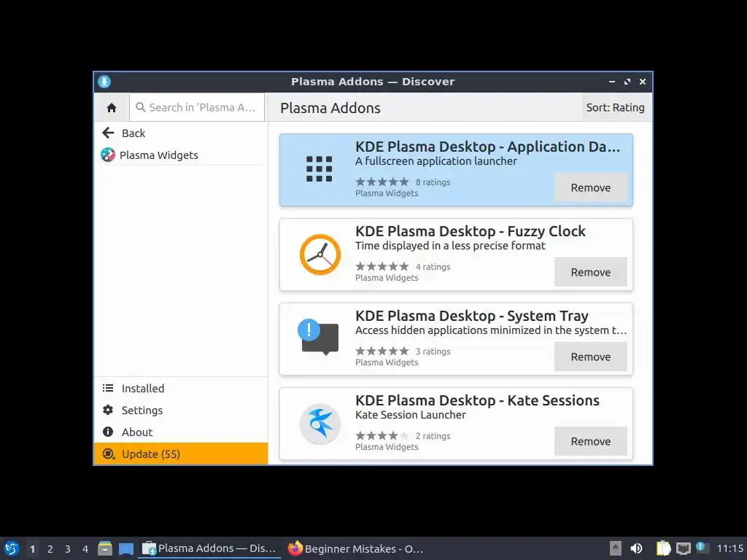Click the About info icon
The image size is (747, 560).
[108, 432]
